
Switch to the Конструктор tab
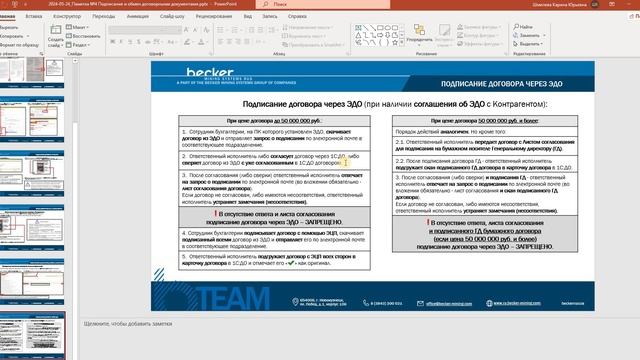(x=67, y=16)
